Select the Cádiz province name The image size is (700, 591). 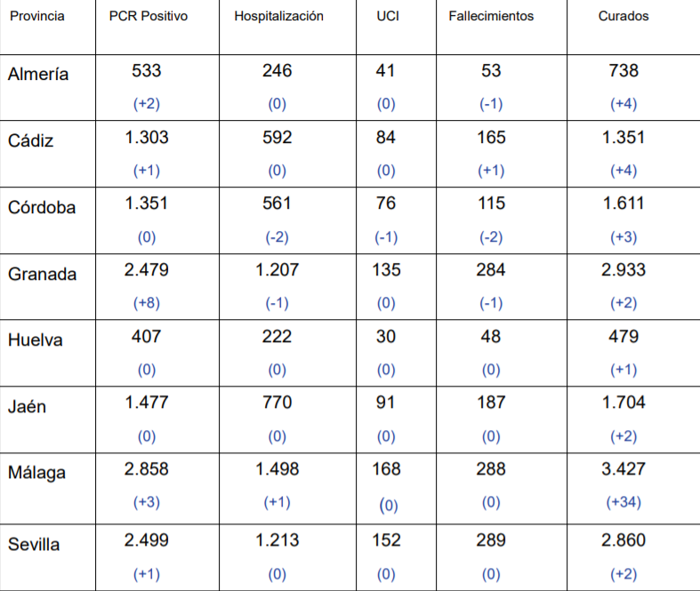(x=30, y=141)
